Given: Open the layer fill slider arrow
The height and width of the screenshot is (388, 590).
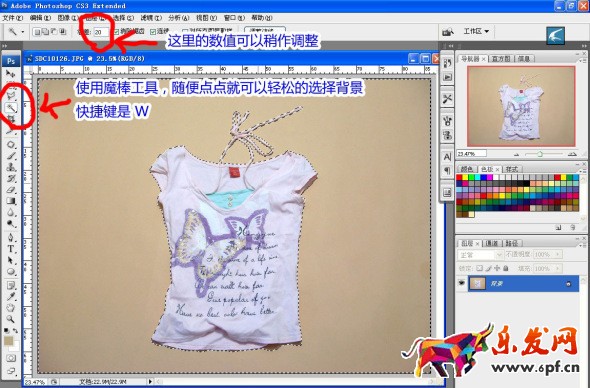Looking at the screenshot, I should 558,268.
